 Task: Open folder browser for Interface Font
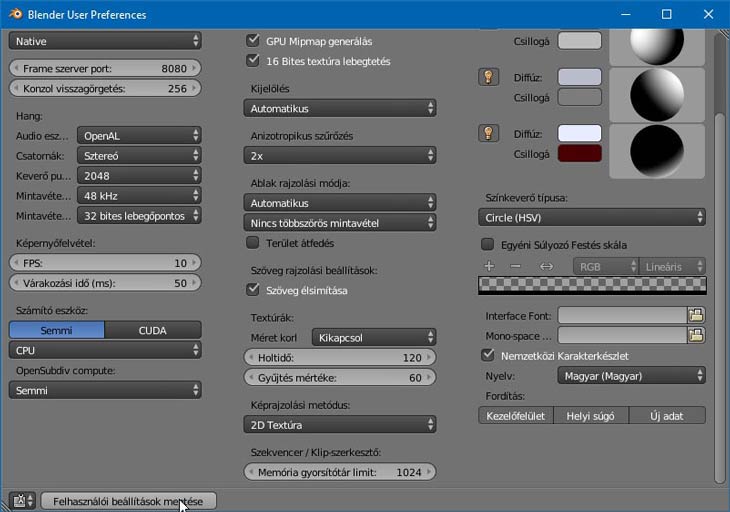[696, 315]
